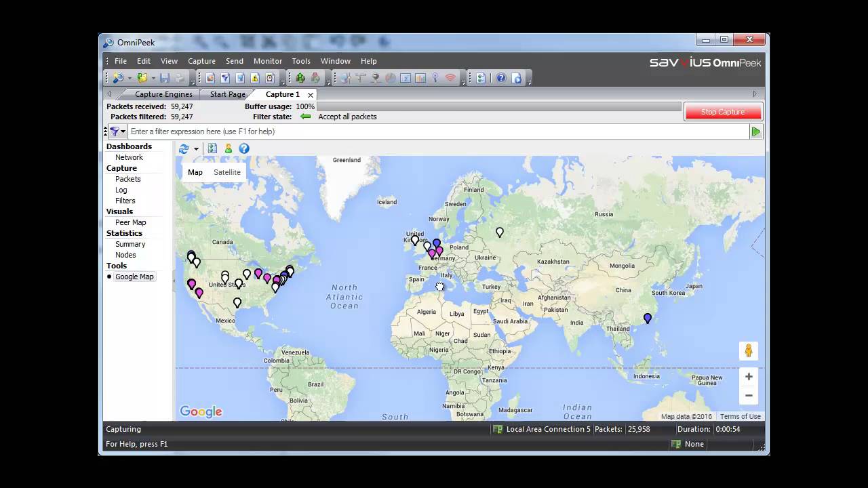This screenshot has width=868, height=488.
Task: Select Filters in the sidebar
Action: (x=125, y=201)
